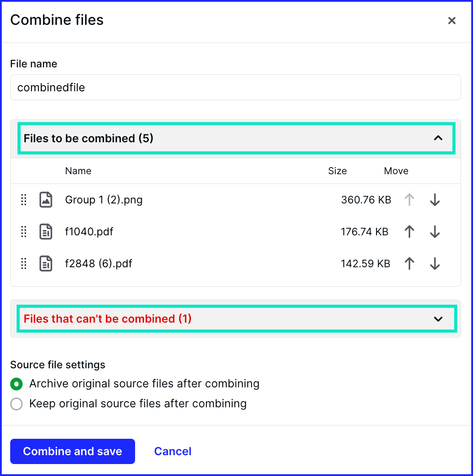Click drag handle for f1040.pdf row
The width and height of the screenshot is (473, 476).
(x=23, y=232)
